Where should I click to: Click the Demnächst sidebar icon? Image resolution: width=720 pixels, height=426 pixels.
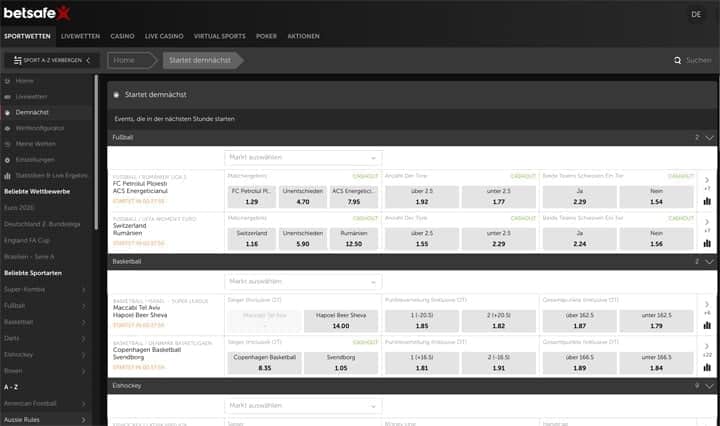7,112
